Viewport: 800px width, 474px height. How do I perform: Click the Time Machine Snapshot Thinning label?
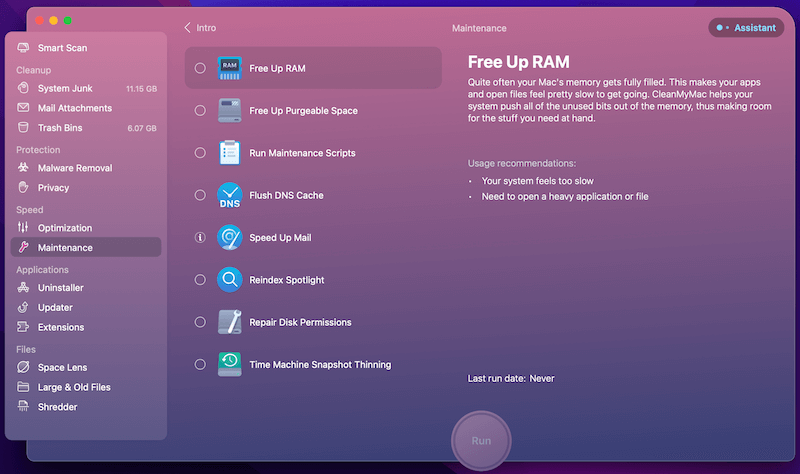320,365
